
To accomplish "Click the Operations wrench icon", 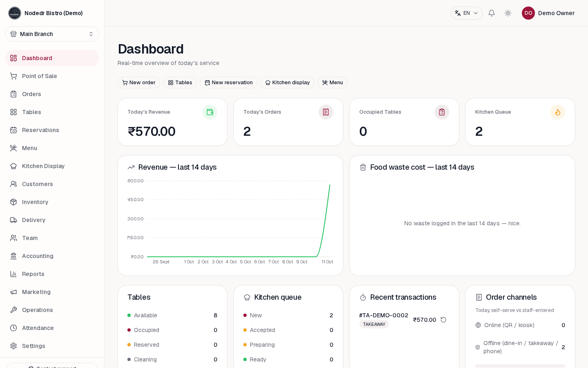I will 13,310.
